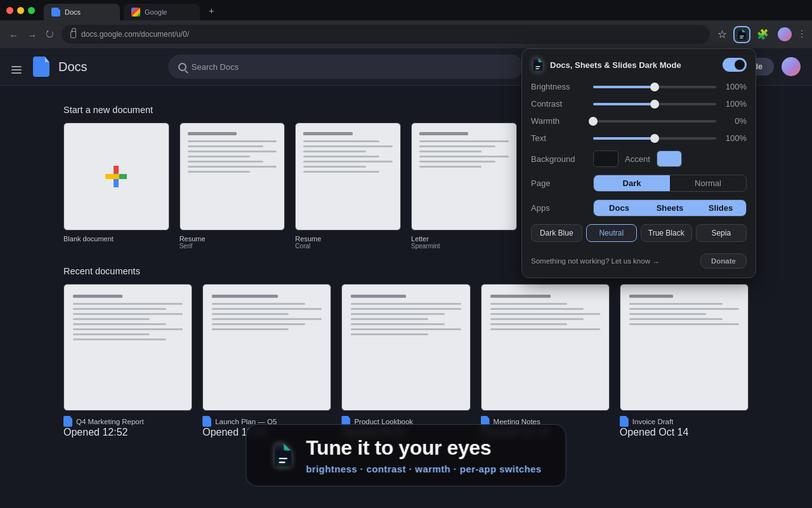Click the lock icon in the address bar
This screenshot has height=508, width=812.
73,34
